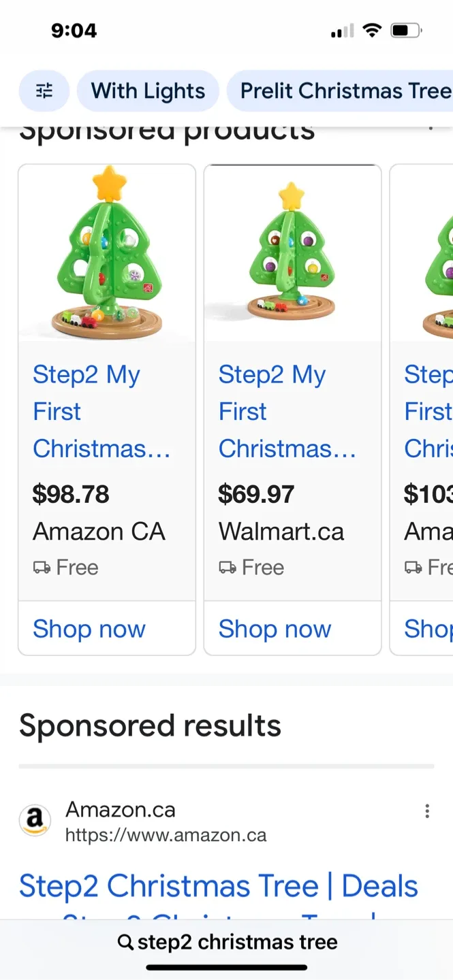Tap the magnifying glass beside search query

pos(125,942)
